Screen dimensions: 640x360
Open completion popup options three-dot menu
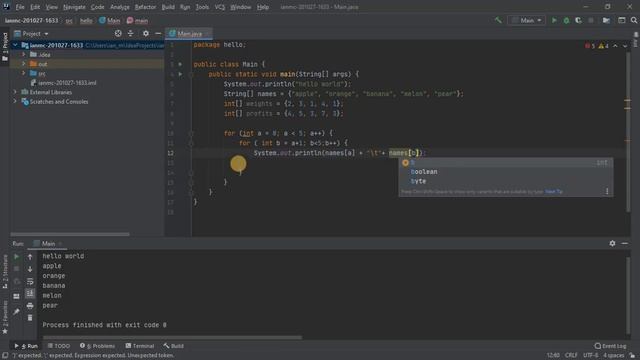point(607,191)
